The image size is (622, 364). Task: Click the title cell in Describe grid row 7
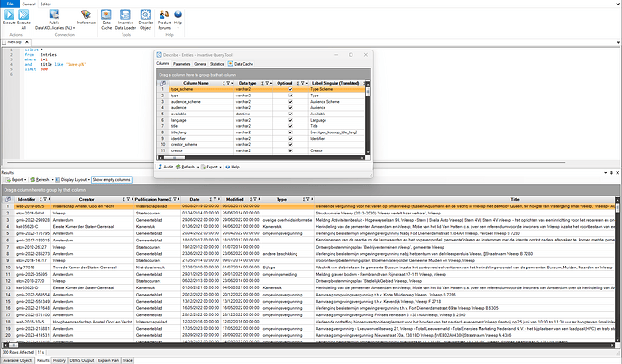[202, 126]
